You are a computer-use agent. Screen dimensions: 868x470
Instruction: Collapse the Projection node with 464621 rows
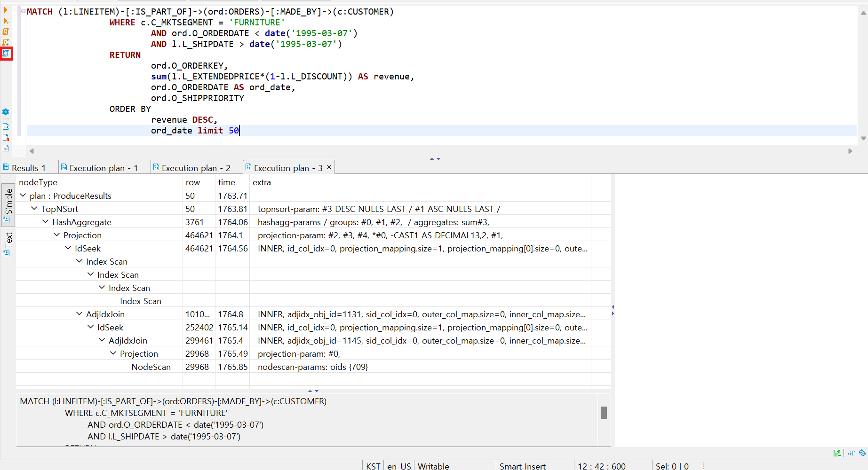[x=56, y=235]
